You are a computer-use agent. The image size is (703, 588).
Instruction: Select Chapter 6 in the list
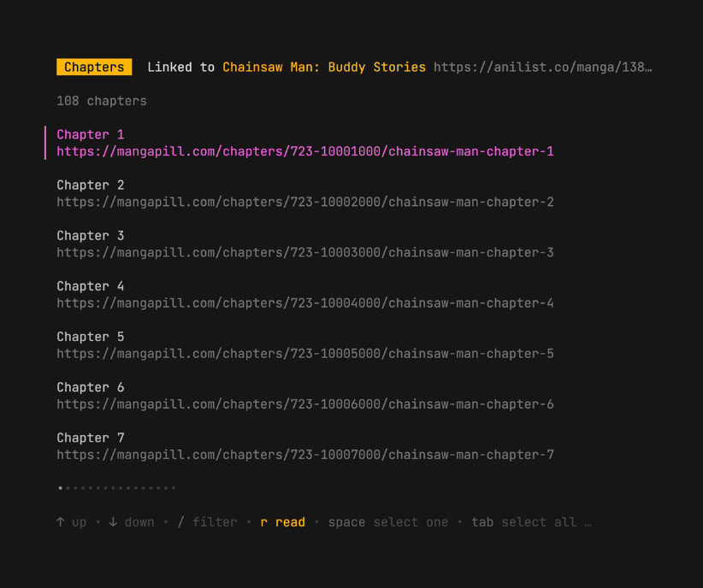tap(91, 386)
